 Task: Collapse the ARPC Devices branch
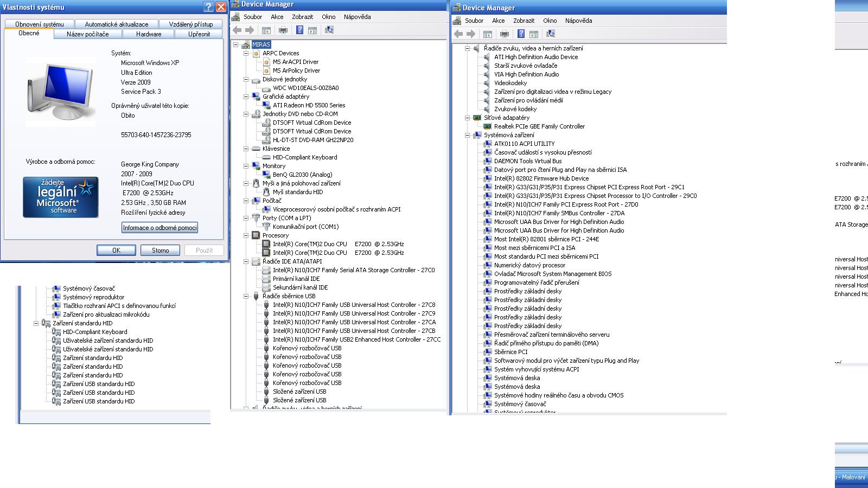tap(246, 53)
